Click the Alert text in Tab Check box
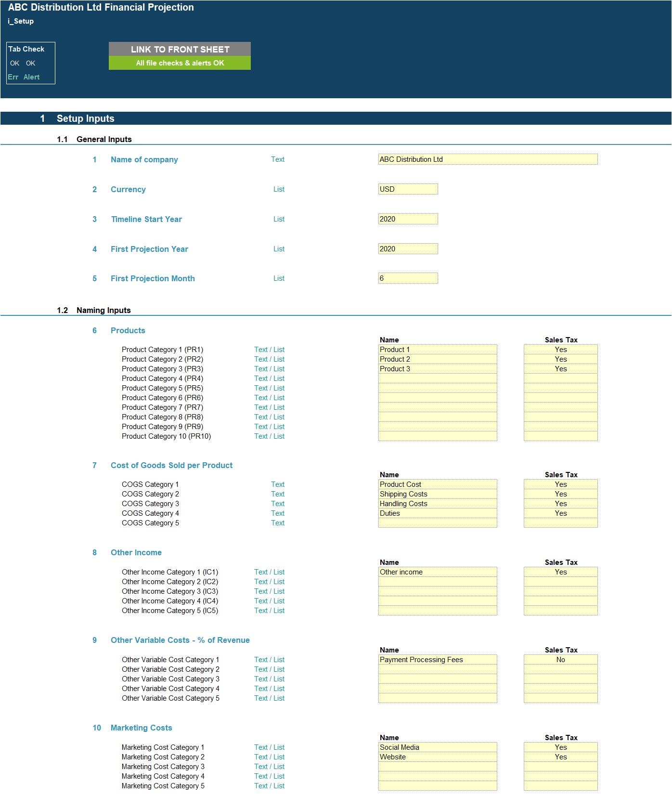The height and width of the screenshot is (809, 672). (x=31, y=77)
